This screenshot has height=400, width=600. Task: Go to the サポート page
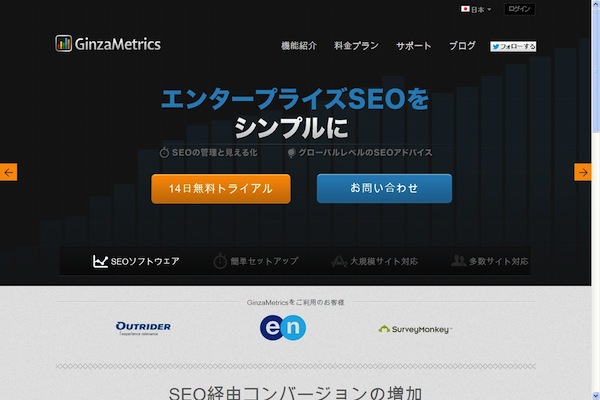pos(414,46)
